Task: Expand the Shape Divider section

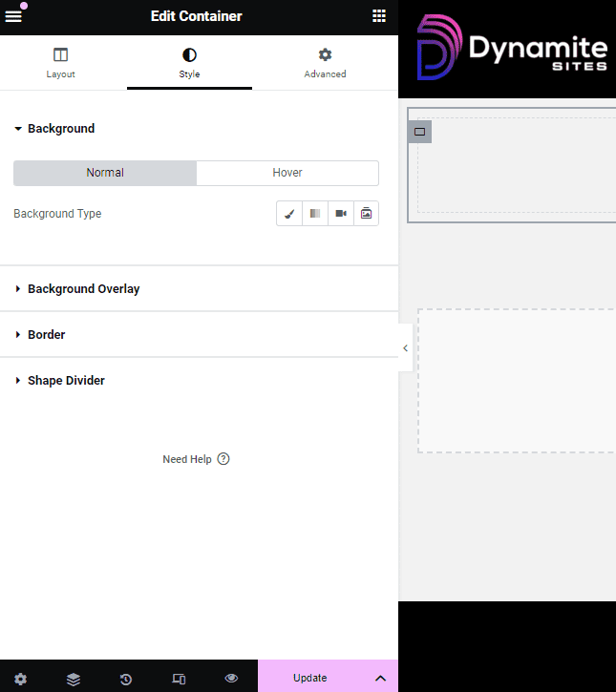Action: 66,381
